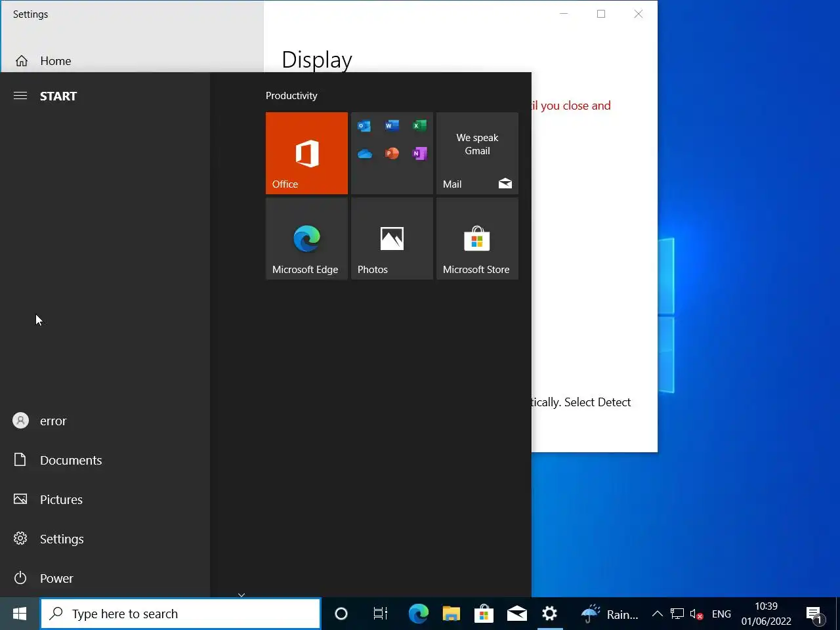Open the error user account menu
Screen dimensions: 840x630
[x=105, y=421]
